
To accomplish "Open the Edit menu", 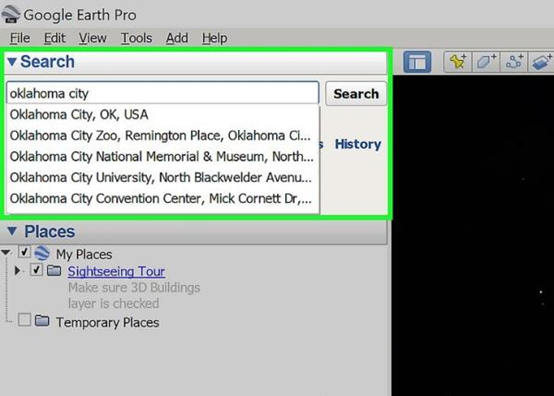I will click(54, 38).
